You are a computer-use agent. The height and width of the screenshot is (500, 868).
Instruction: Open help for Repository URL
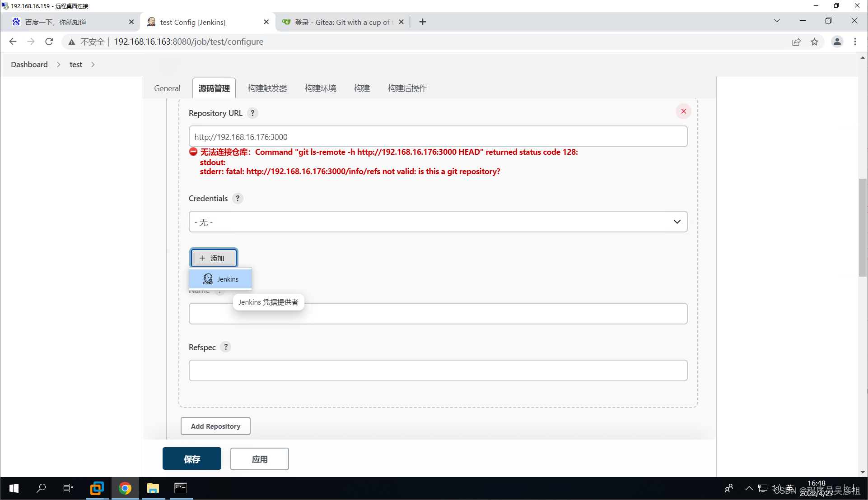click(x=253, y=113)
